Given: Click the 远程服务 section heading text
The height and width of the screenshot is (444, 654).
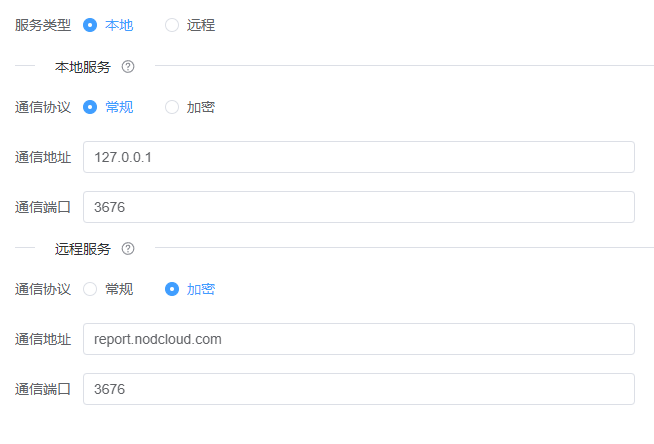Looking at the screenshot, I should tap(82, 249).
